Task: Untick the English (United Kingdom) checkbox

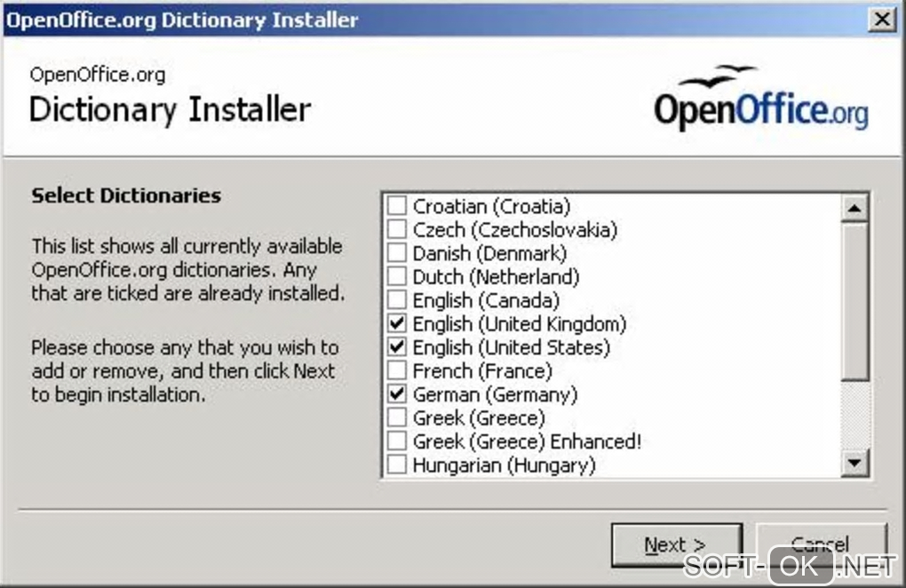Action: 397,323
